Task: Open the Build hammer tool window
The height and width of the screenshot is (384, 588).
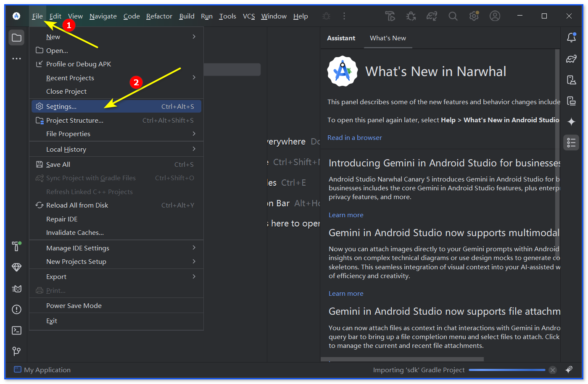Action: pyautogui.click(x=16, y=246)
